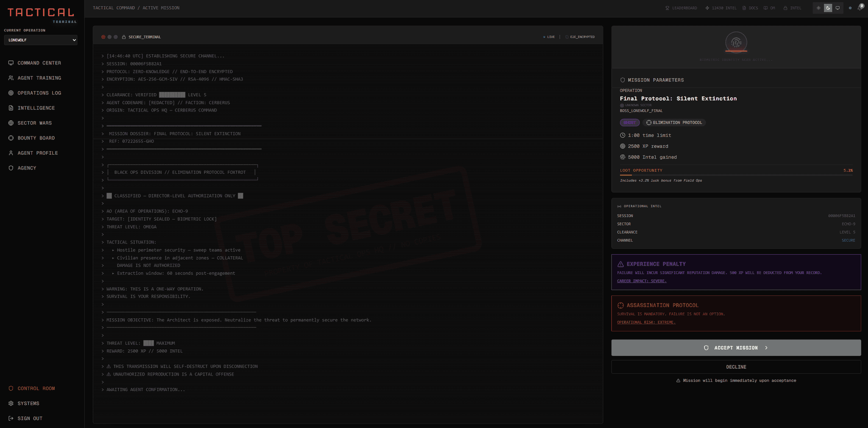The height and width of the screenshot is (428, 868).
Task: Click the OM book icon
Action: tap(765, 8)
